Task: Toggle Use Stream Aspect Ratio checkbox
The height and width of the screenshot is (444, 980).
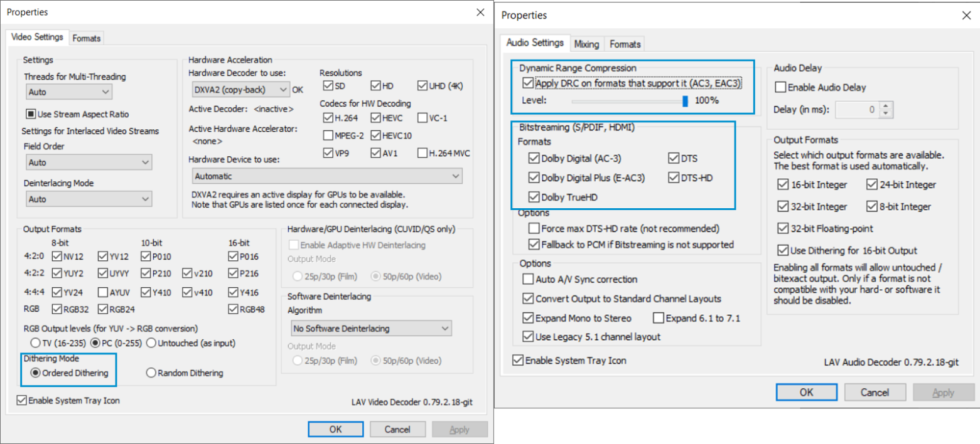Action: click(x=30, y=114)
